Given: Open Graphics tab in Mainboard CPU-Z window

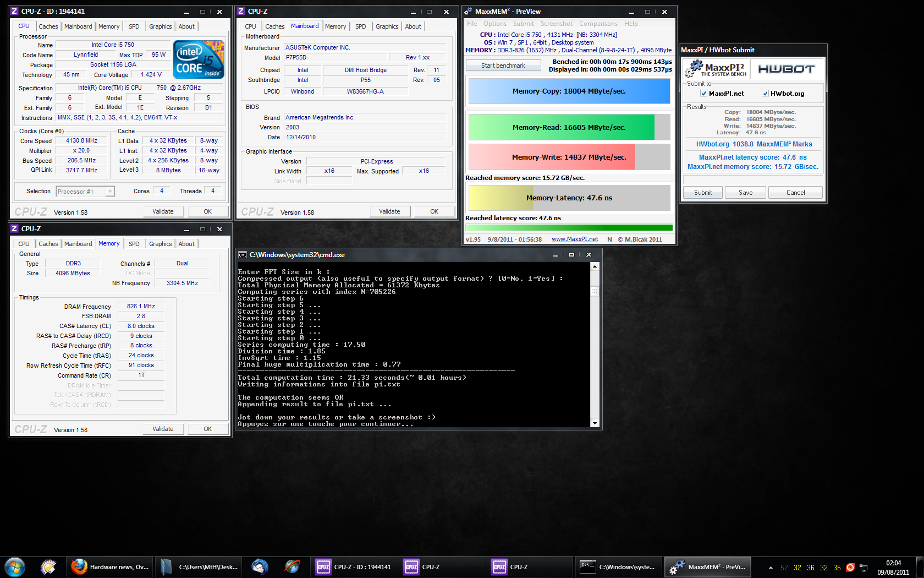Looking at the screenshot, I should pyautogui.click(x=387, y=26).
